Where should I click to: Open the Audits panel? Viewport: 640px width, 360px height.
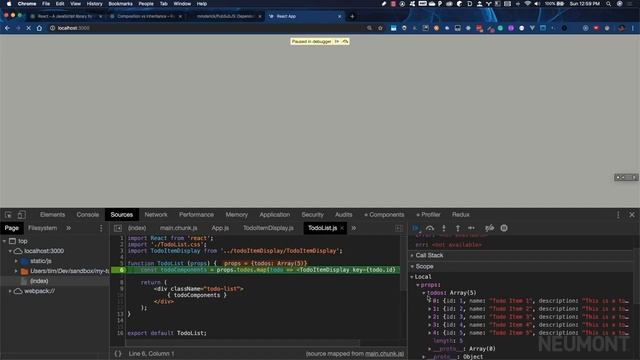[344, 215]
